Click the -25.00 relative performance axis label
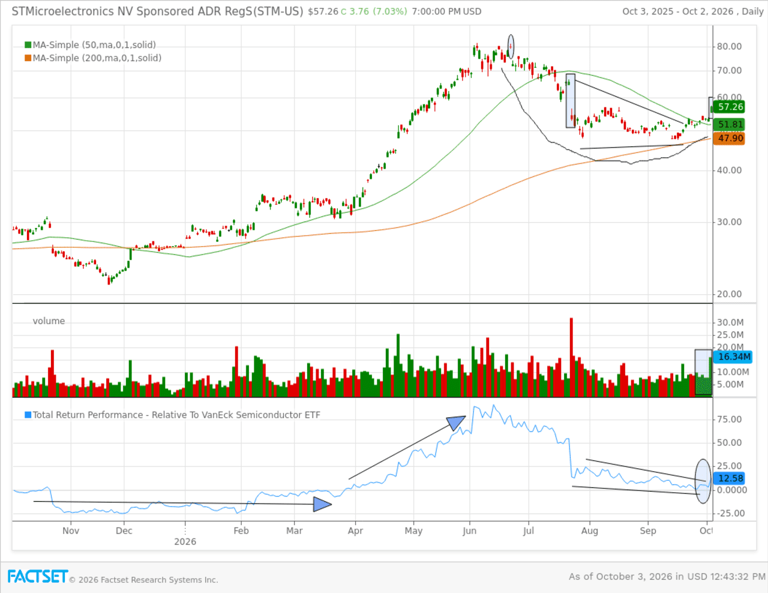Screen dimensions: 768x593 730,513
